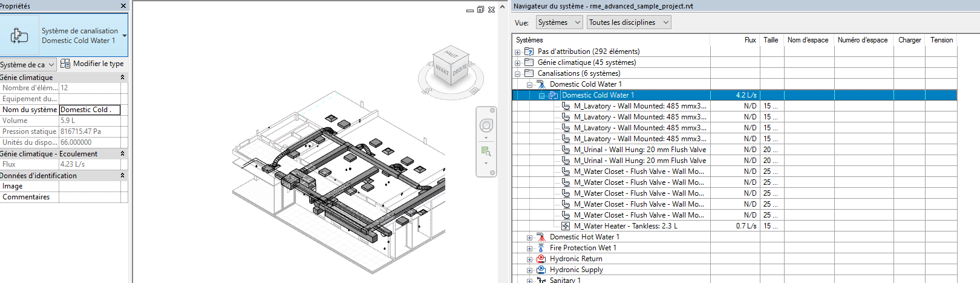Click the Fire Protection Wet 1 sprinkler icon

(541, 248)
